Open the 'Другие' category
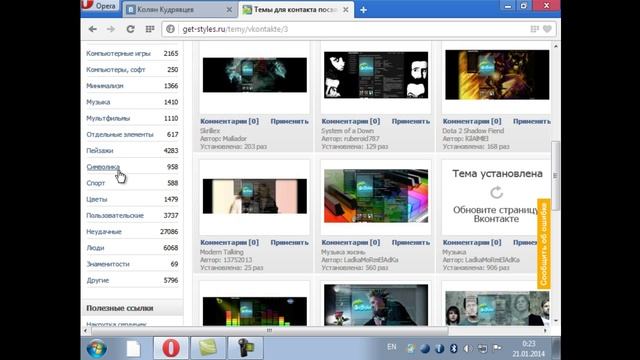 point(98,280)
